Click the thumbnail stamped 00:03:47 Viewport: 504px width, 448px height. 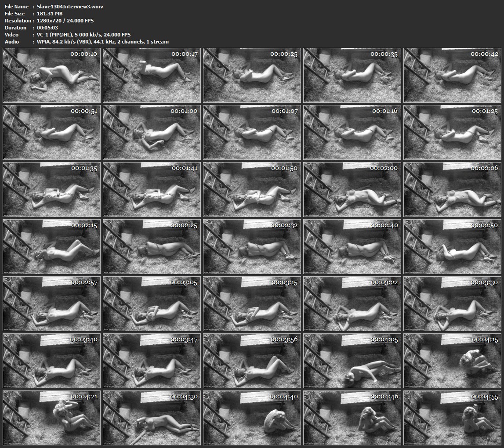pos(152,361)
